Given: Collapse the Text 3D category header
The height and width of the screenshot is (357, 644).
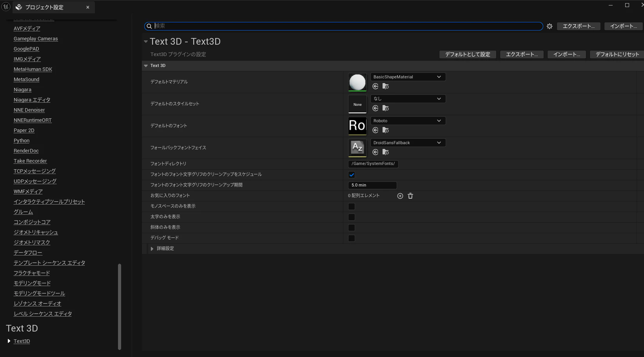Looking at the screenshot, I should (x=146, y=66).
